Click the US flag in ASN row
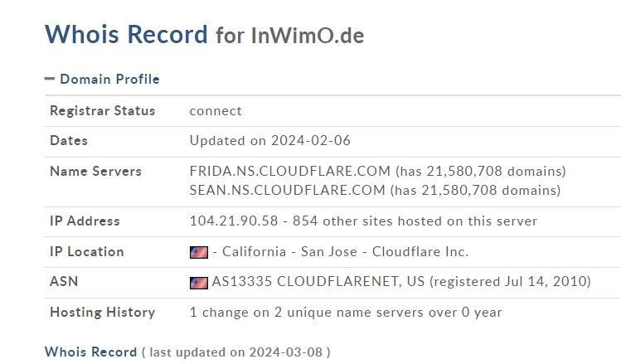The image size is (621, 364). (x=199, y=283)
